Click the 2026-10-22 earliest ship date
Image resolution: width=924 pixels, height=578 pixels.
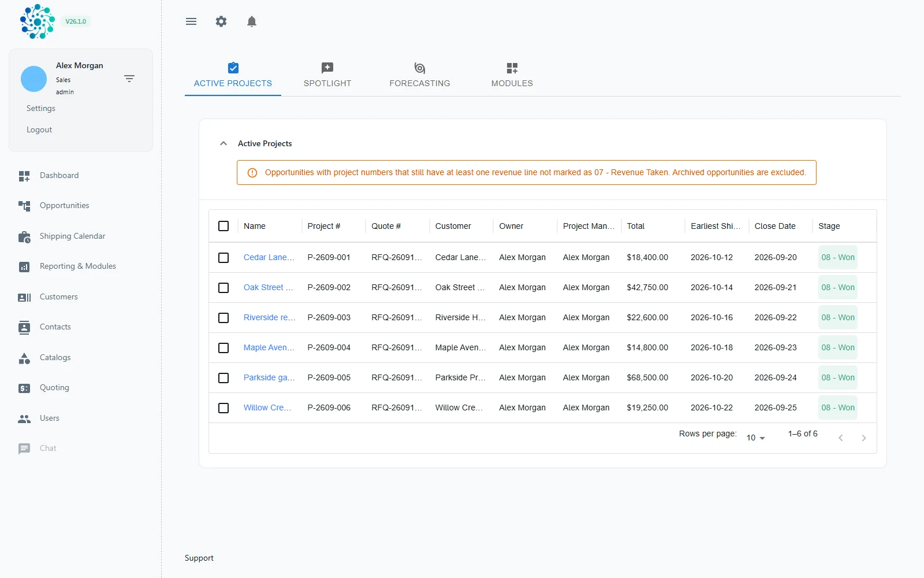point(711,407)
